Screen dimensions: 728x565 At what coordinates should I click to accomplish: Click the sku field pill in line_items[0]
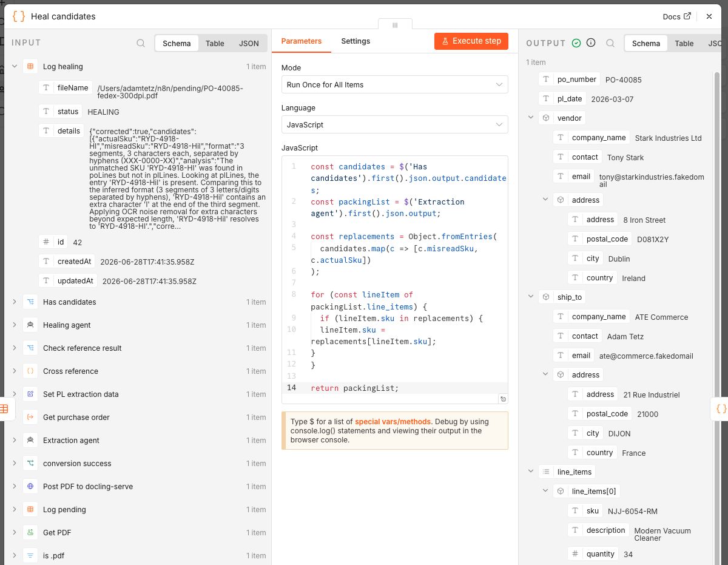click(x=585, y=511)
